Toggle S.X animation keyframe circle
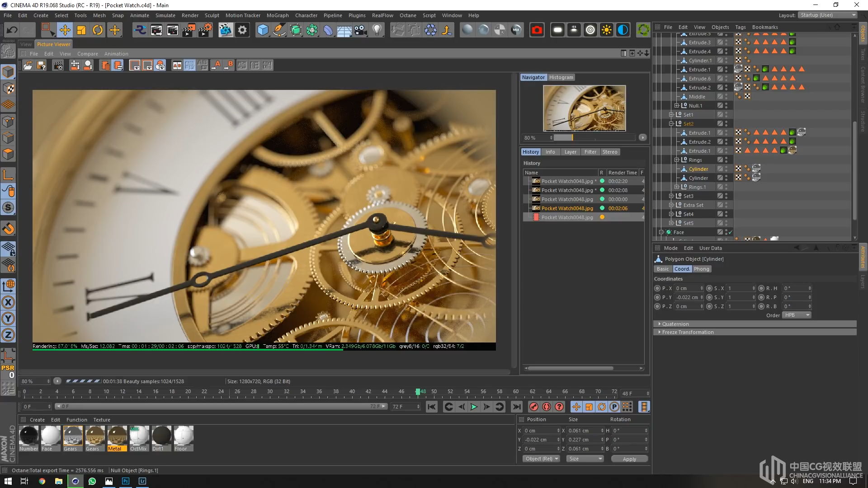868x488 pixels. click(x=709, y=288)
